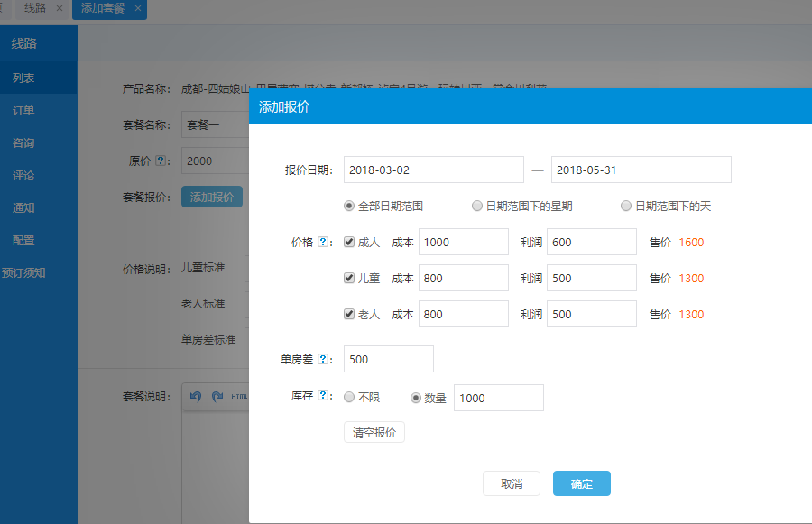Click the help icon beside 原价

[x=161, y=161]
